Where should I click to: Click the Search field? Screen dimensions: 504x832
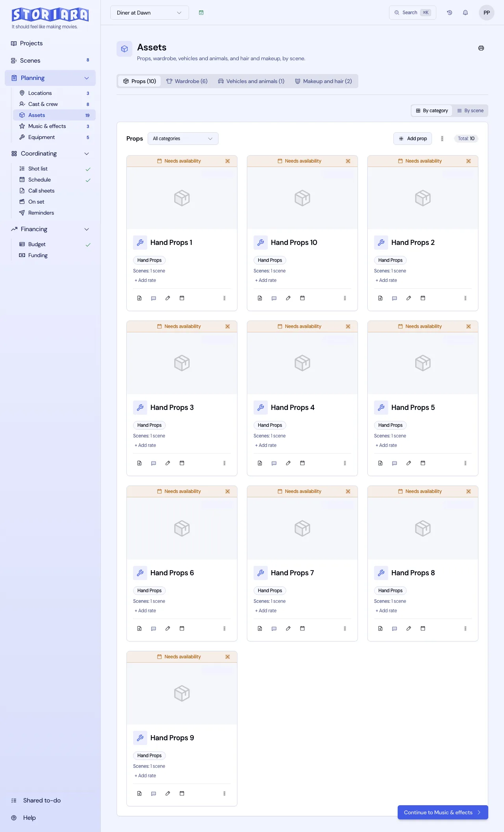pyautogui.click(x=413, y=13)
